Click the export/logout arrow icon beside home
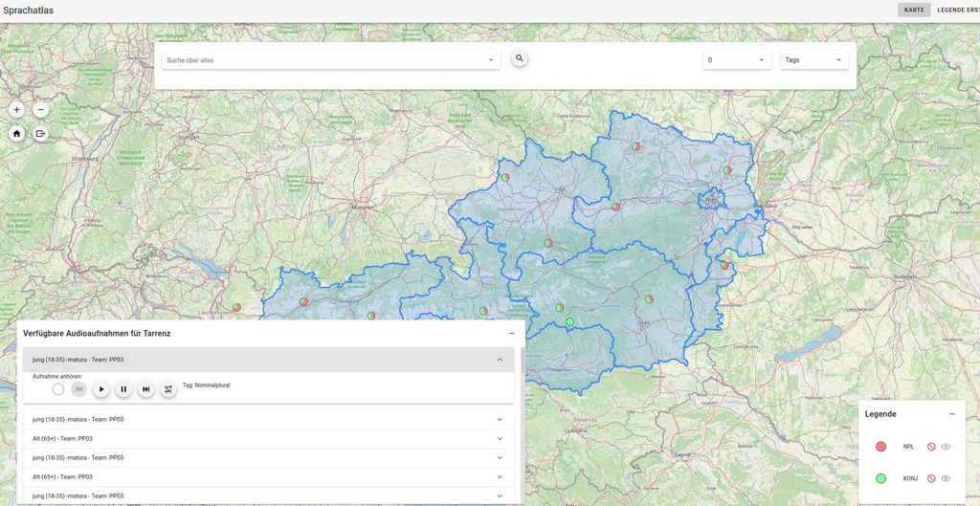The width and height of the screenshot is (980, 506). (40, 133)
